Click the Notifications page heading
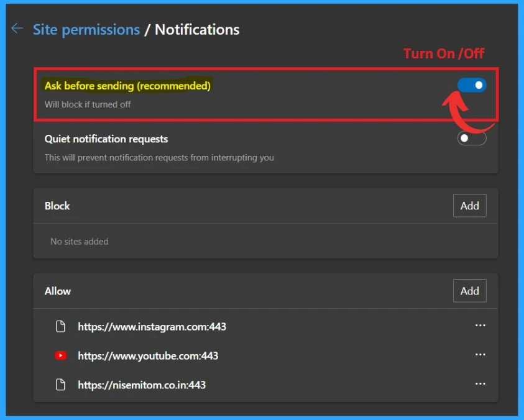524x420 pixels. (x=197, y=29)
